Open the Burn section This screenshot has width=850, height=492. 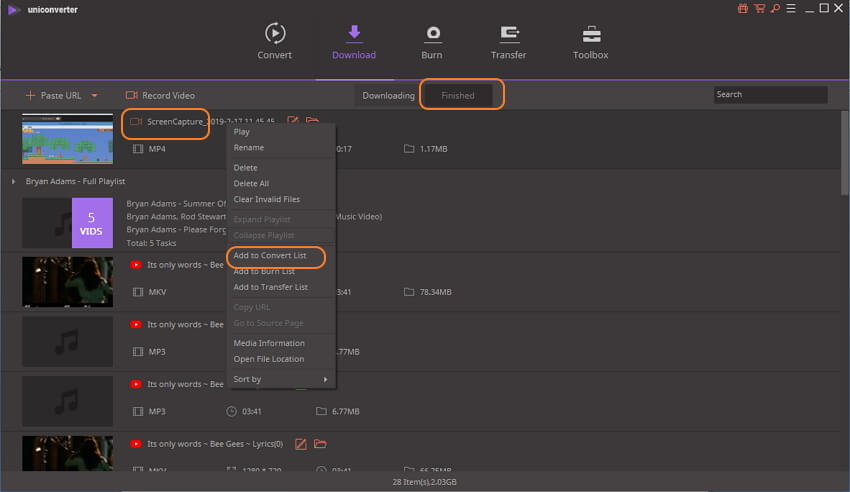click(432, 41)
